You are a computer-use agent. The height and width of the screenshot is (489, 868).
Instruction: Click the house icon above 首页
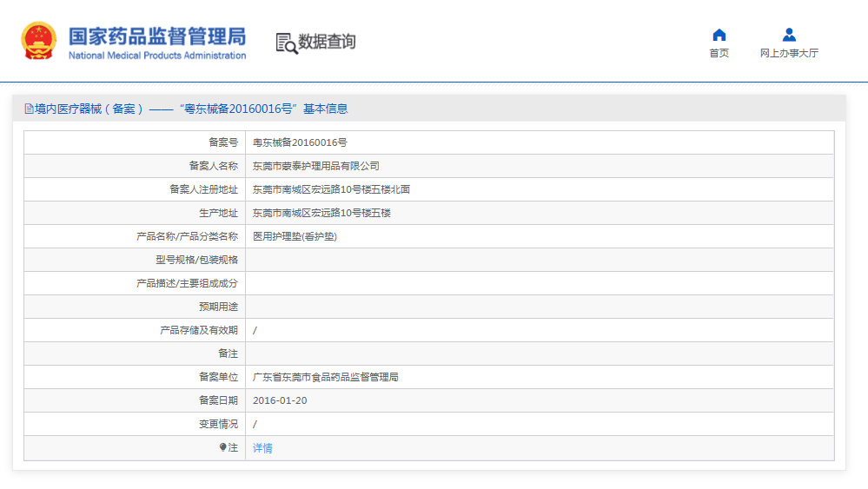click(719, 35)
